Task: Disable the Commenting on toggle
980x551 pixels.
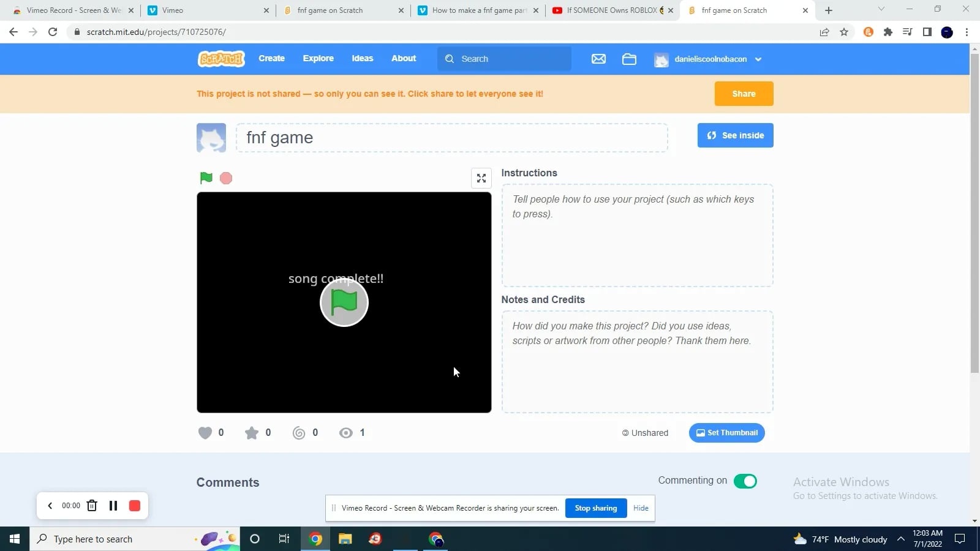Action: (x=746, y=481)
